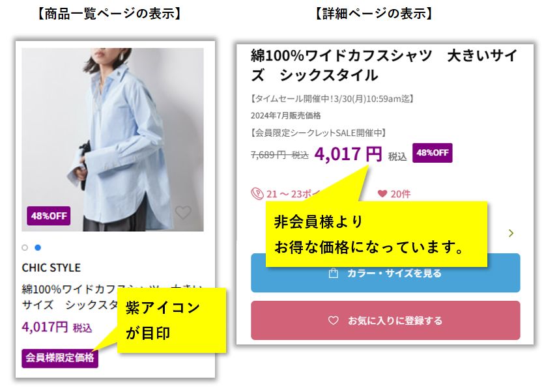Viewport: 544px width, 392px height.
Task: Click カラー・サイズを見る blue button
Action: (x=385, y=273)
